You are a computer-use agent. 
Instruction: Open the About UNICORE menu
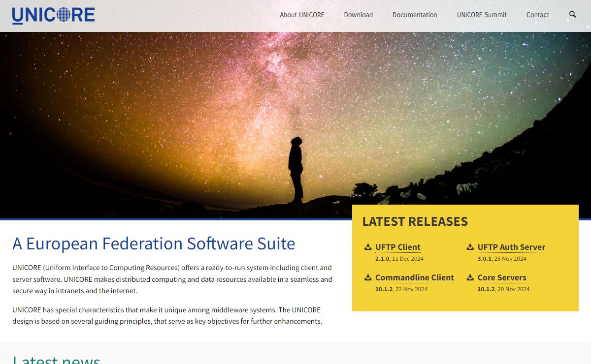302,15
